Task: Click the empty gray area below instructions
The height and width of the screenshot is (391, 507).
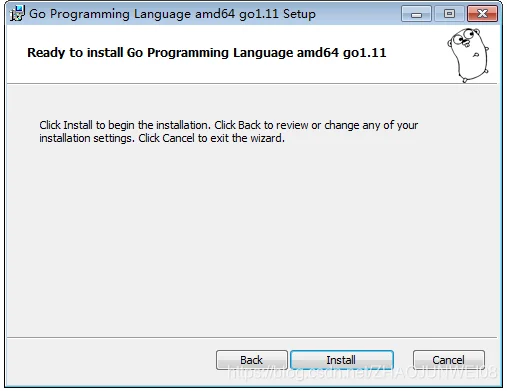Action: [253, 240]
